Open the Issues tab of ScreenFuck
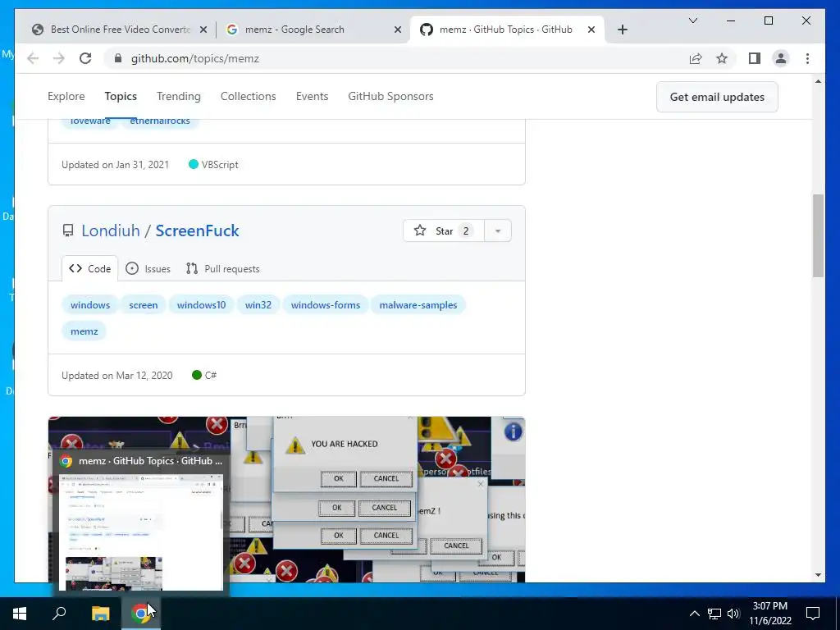This screenshot has height=630, width=840. (x=148, y=269)
